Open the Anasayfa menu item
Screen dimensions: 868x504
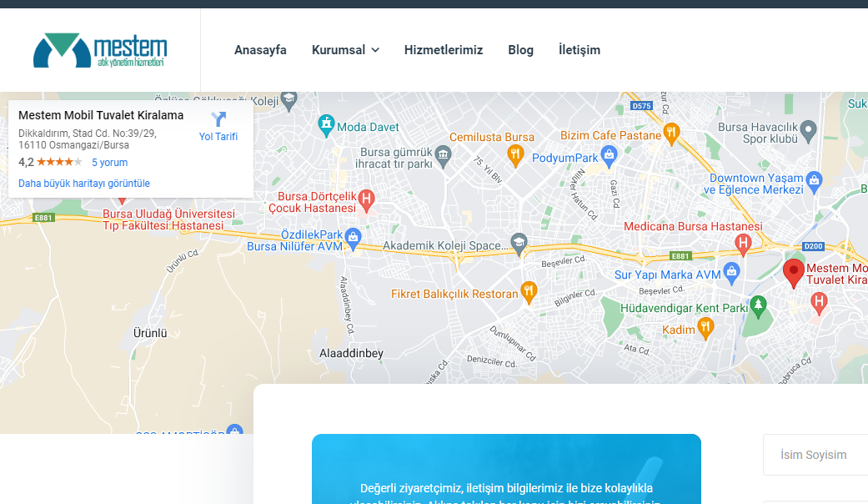tap(260, 50)
